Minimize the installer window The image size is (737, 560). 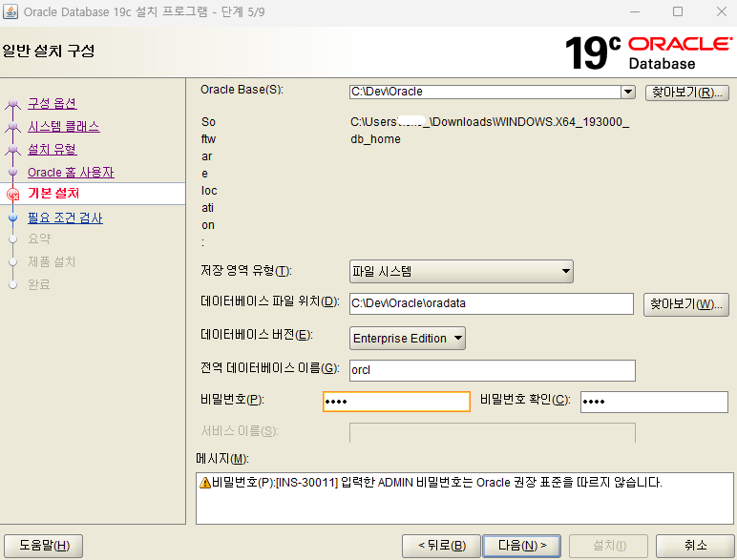coord(635,11)
